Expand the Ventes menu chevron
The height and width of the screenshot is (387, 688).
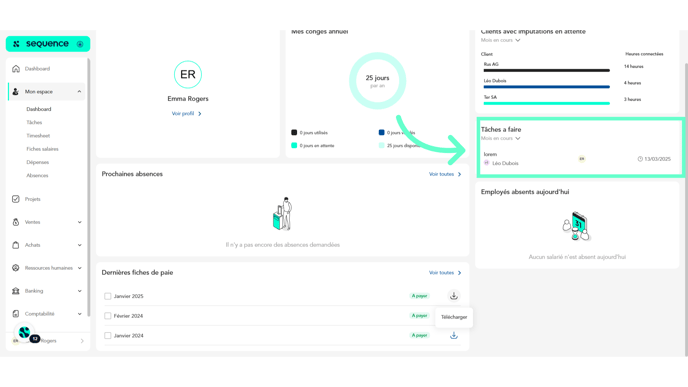click(x=79, y=222)
